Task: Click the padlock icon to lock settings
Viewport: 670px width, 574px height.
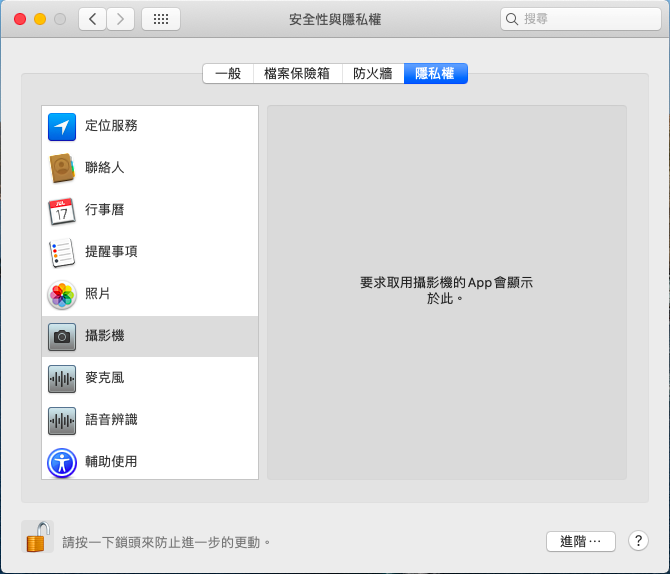Action: 38,537
